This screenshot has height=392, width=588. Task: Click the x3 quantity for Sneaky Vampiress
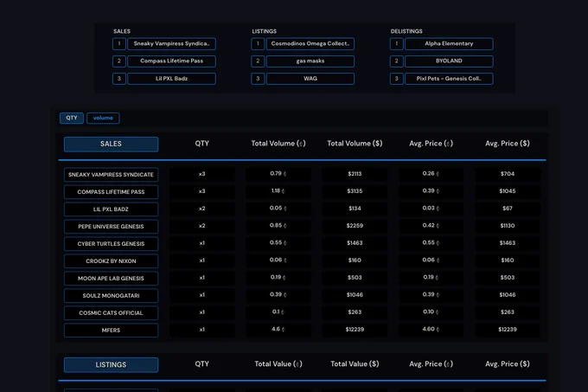click(x=201, y=174)
